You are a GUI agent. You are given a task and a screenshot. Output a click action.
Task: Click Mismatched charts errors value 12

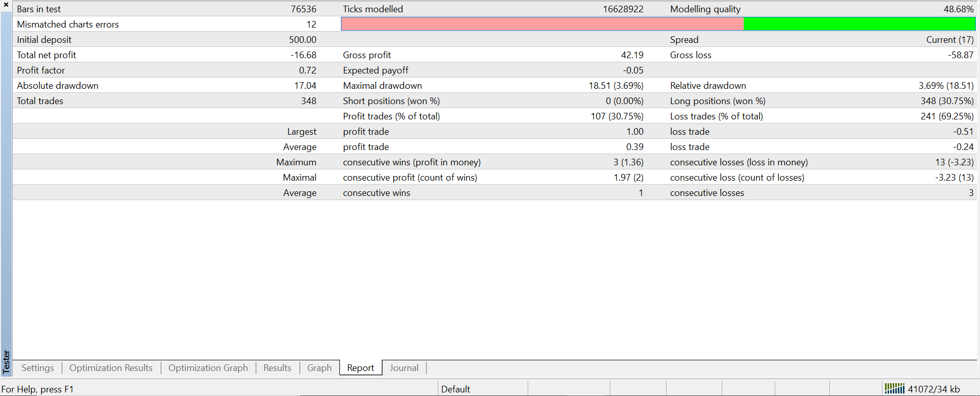311,24
